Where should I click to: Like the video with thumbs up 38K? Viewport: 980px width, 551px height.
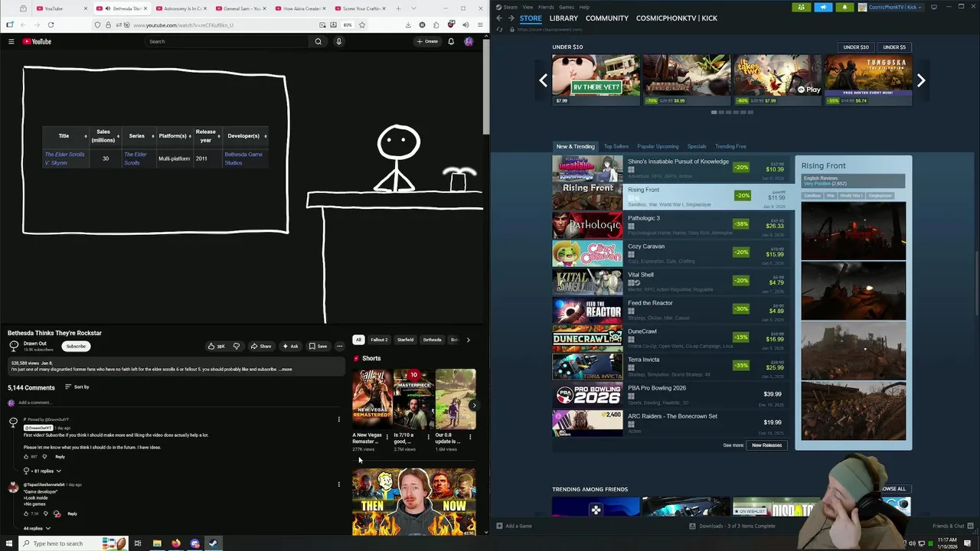(217, 346)
